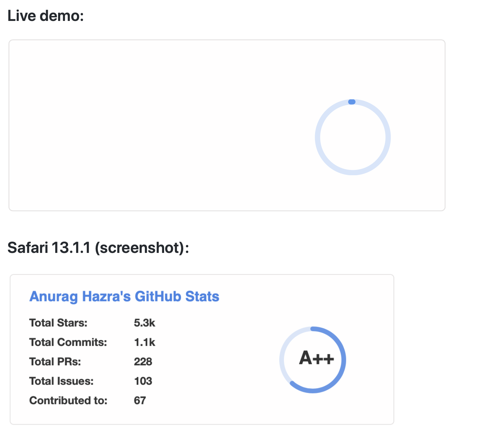Click the 5.3k stars value

coord(145,323)
